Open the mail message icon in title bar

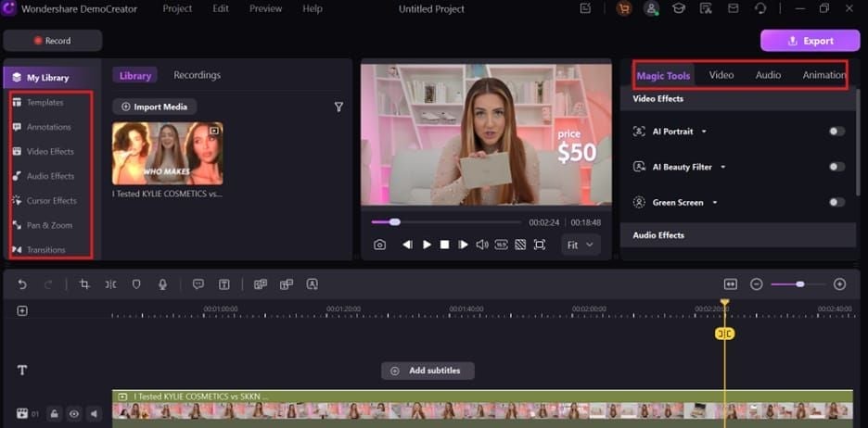click(x=733, y=9)
